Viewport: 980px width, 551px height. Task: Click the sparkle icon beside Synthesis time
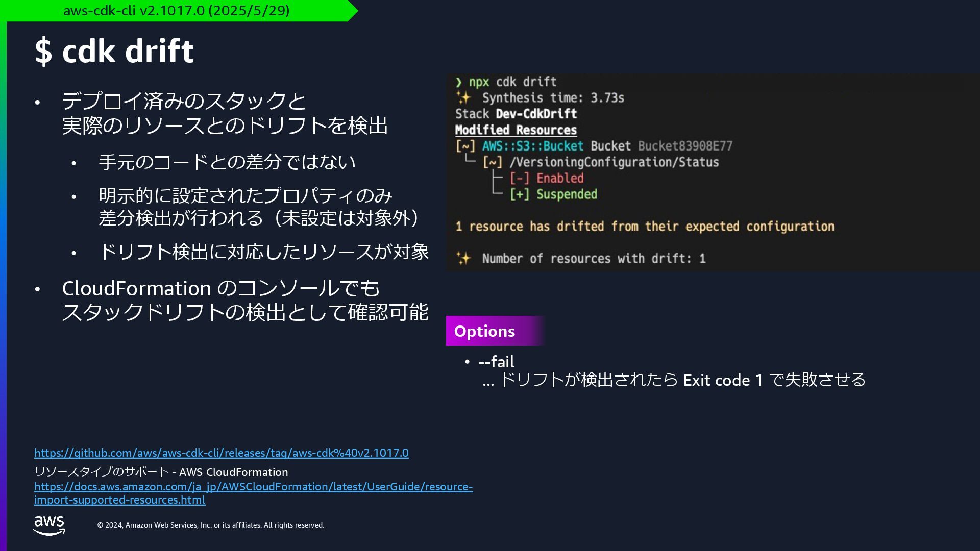pyautogui.click(x=463, y=97)
